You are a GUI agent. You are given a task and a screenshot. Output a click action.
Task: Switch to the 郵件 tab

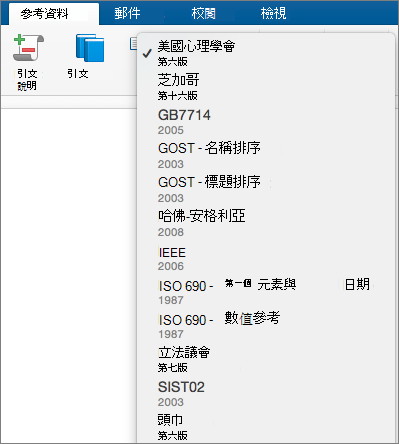click(x=127, y=13)
